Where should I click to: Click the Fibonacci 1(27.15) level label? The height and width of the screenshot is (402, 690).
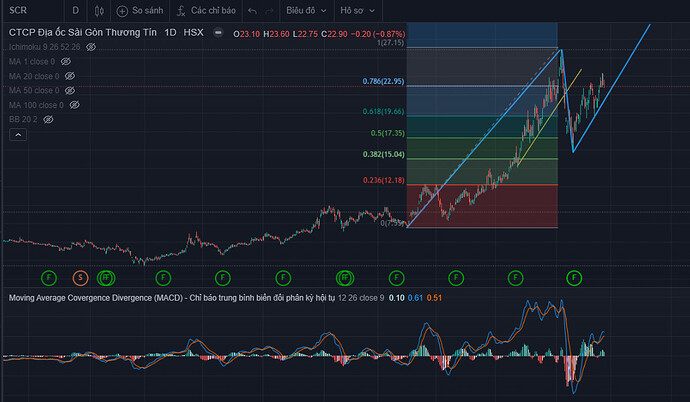tap(390, 43)
